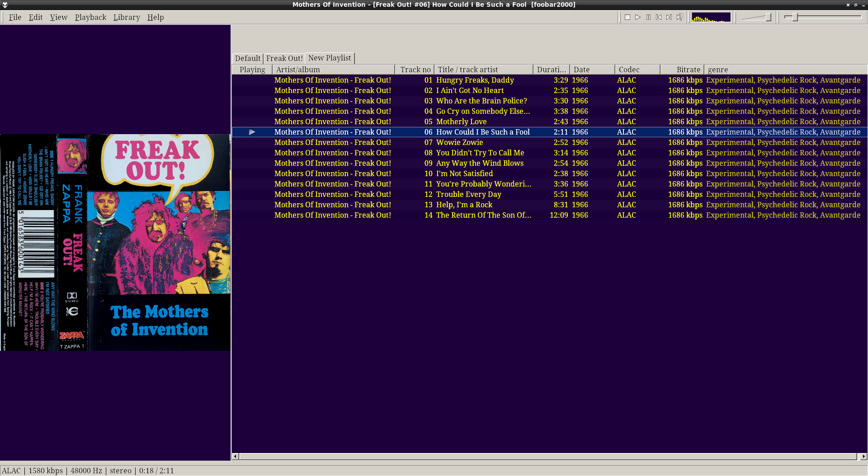Sort by Title / track artist header
Screen dimensions: 868x476
(484, 70)
